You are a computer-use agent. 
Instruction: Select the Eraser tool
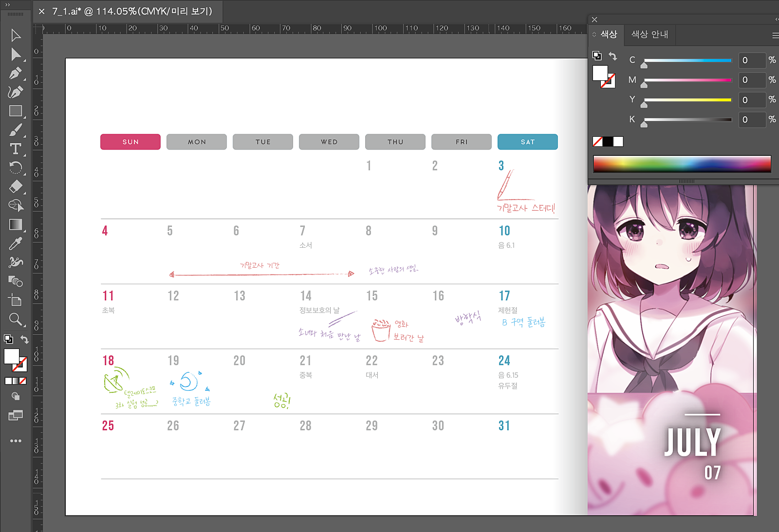point(16,187)
